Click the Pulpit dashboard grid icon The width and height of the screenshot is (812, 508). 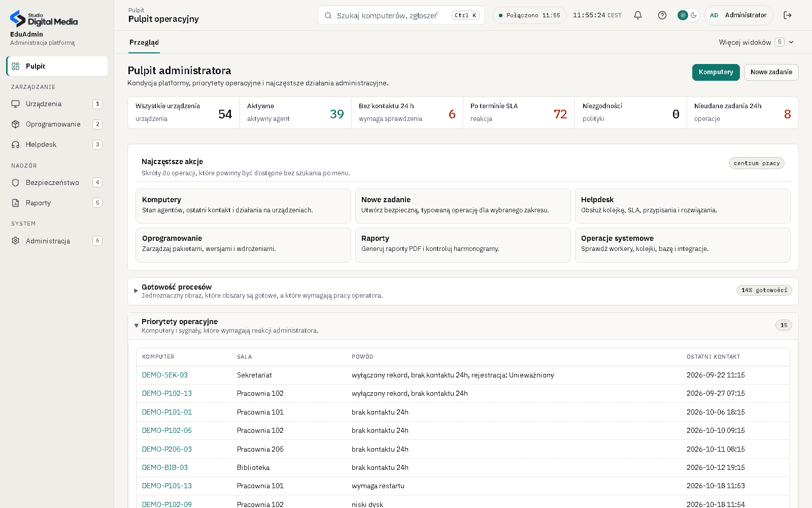coord(16,66)
